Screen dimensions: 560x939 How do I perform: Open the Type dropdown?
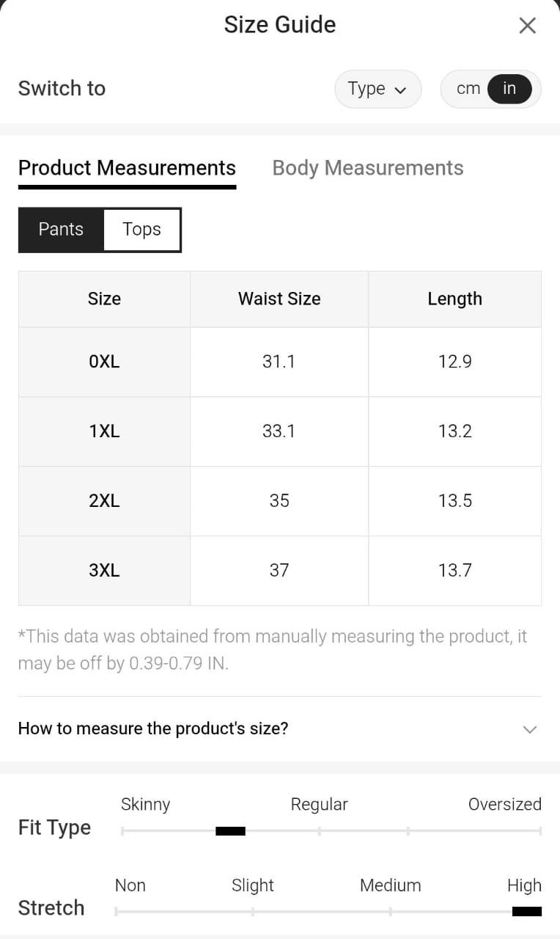pyautogui.click(x=377, y=89)
